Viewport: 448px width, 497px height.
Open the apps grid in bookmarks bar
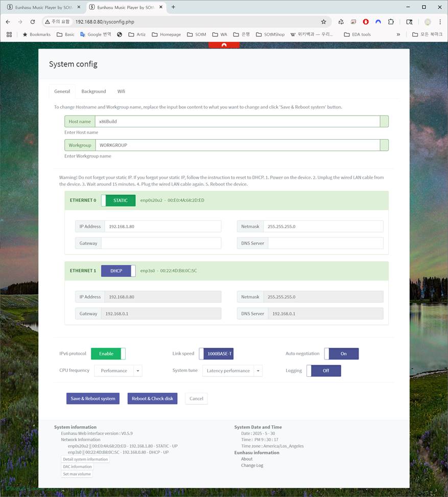pos(9,34)
